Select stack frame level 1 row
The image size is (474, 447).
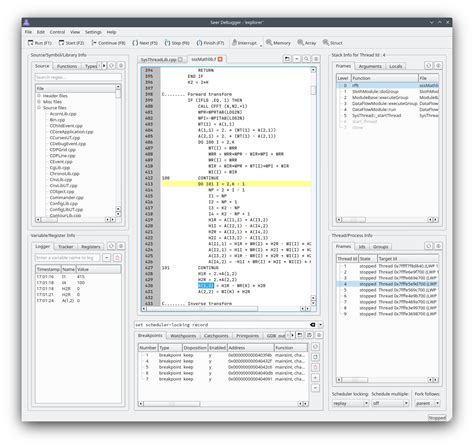pyautogui.click(x=387, y=91)
